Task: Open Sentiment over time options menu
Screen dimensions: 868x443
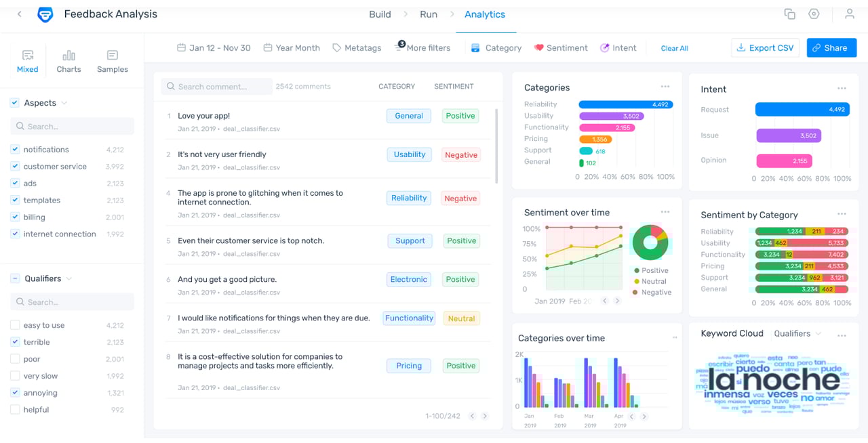Action: pyautogui.click(x=665, y=212)
